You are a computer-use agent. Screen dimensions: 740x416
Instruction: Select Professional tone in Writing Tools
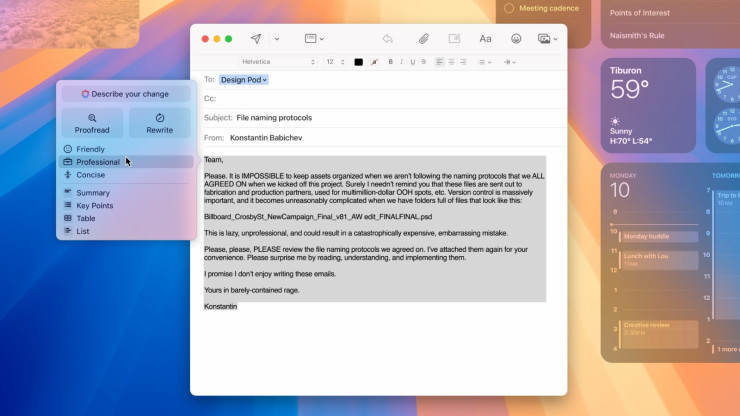(98, 162)
